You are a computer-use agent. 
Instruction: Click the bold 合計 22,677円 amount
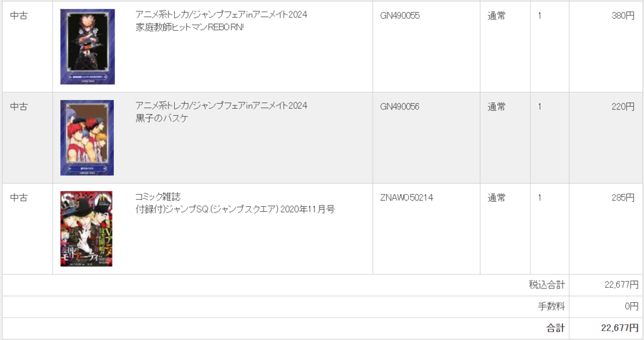tap(619, 328)
